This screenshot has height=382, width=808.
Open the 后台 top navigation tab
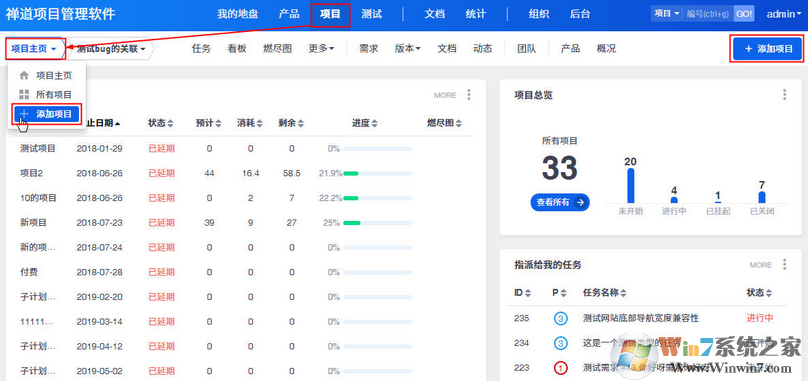click(580, 14)
